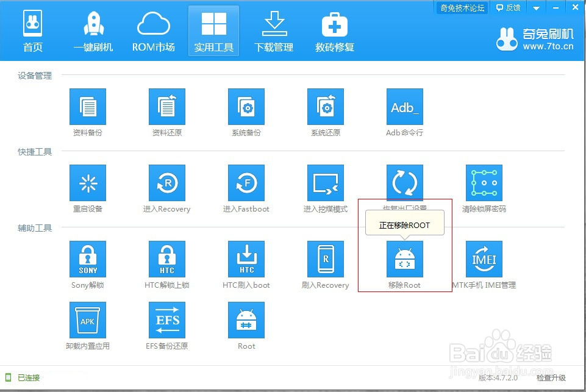
Task: Open the EFS备份还原 backup tool
Action: pyautogui.click(x=166, y=319)
